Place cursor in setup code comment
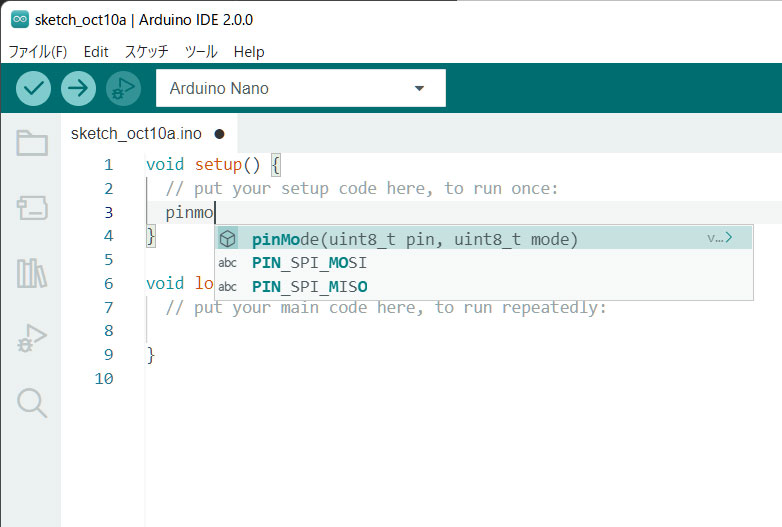This screenshot has height=527, width=782. (x=362, y=188)
